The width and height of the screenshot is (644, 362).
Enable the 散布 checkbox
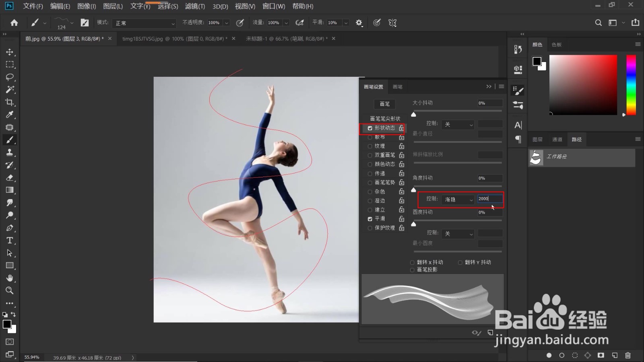pos(370,137)
